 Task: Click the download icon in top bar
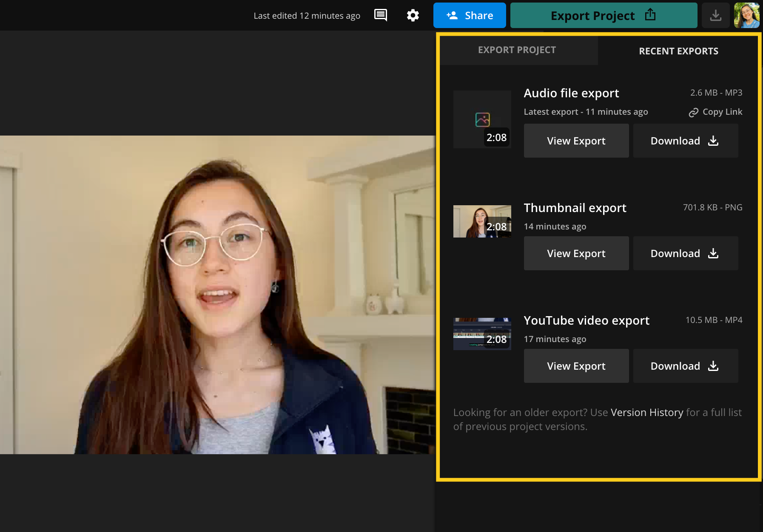[715, 15]
